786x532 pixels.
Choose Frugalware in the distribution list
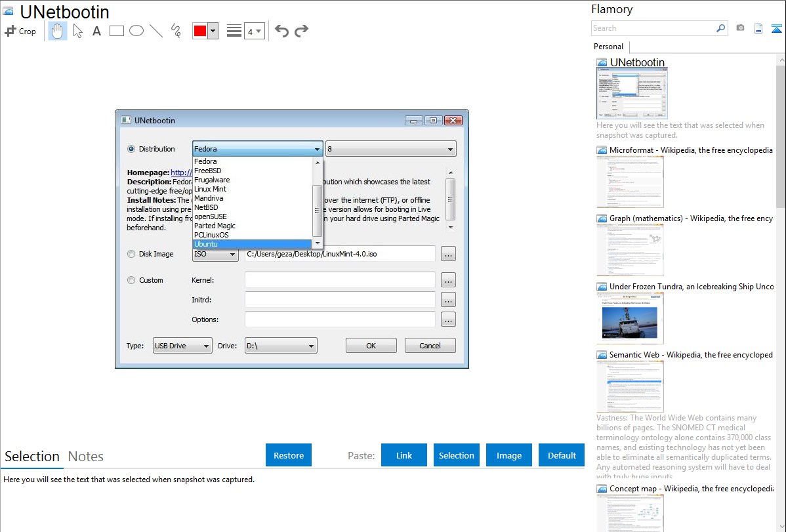coord(253,180)
